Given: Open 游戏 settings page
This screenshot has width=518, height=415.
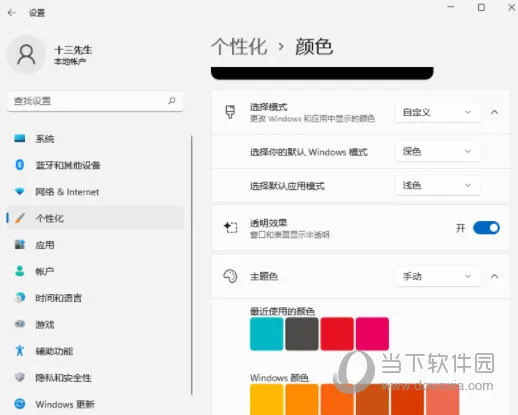Looking at the screenshot, I should pyautogui.click(x=95, y=324).
